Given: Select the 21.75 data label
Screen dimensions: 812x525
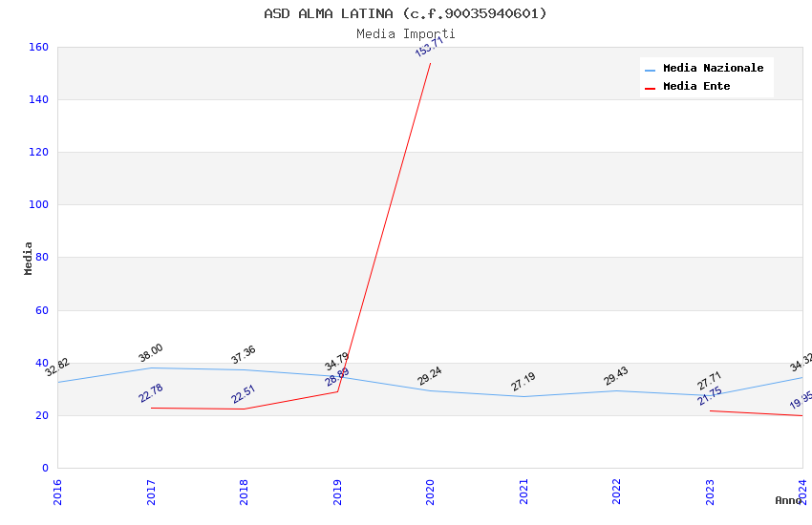Looking at the screenshot, I should [710, 396].
